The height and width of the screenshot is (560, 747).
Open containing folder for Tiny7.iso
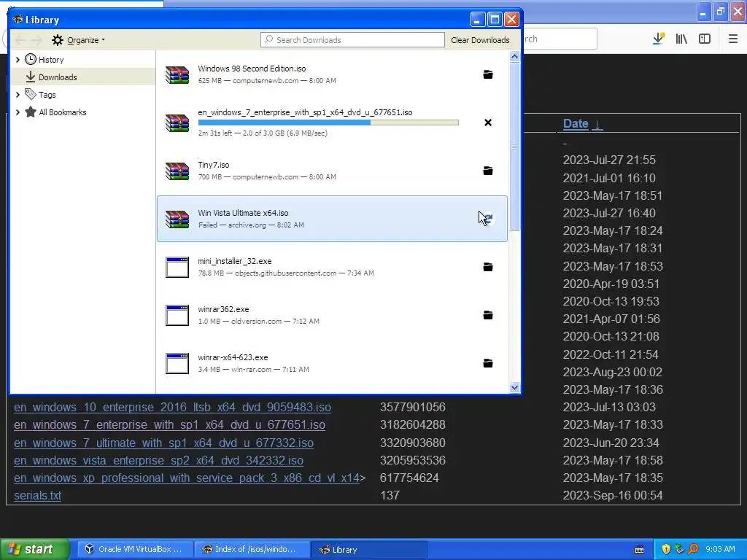point(488,171)
